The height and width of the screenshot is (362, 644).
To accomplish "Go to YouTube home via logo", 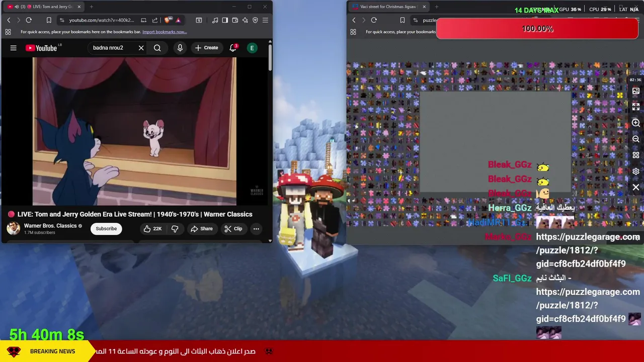I will tap(41, 48).
